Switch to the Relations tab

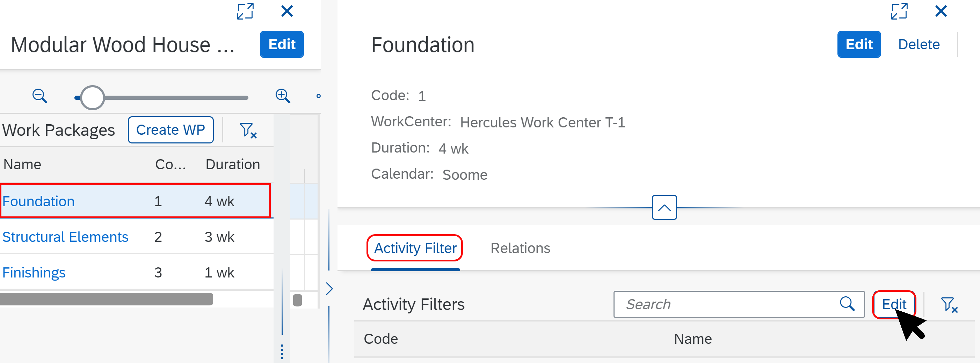click(520, 248)
